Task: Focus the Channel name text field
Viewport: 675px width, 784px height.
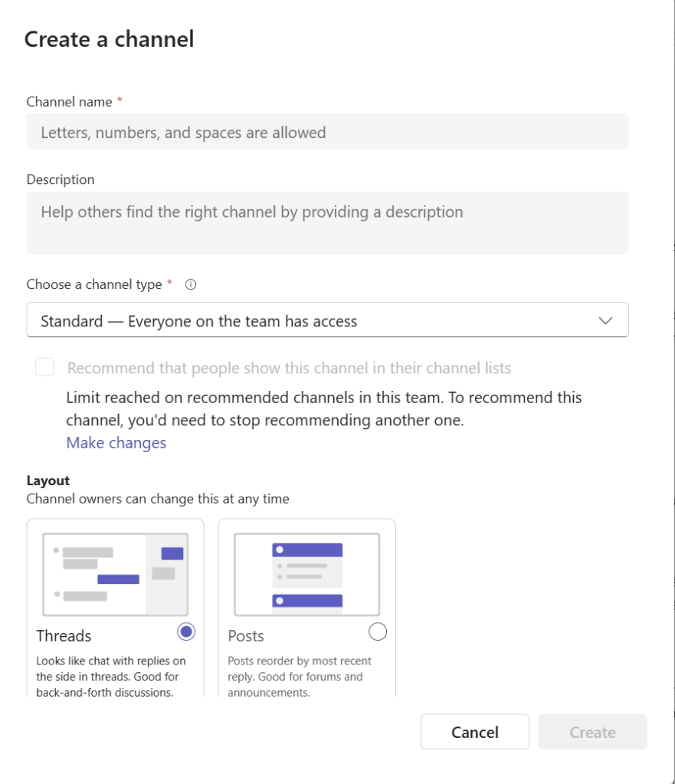Action: (x=327, y=132)
